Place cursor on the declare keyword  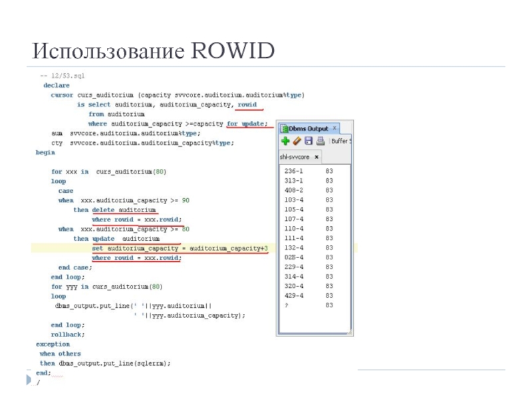point(55,85)
